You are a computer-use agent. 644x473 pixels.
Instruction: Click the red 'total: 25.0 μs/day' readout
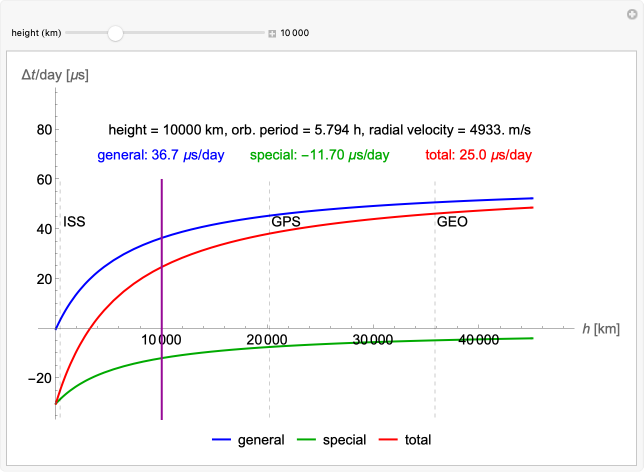[x=478, y=155]
